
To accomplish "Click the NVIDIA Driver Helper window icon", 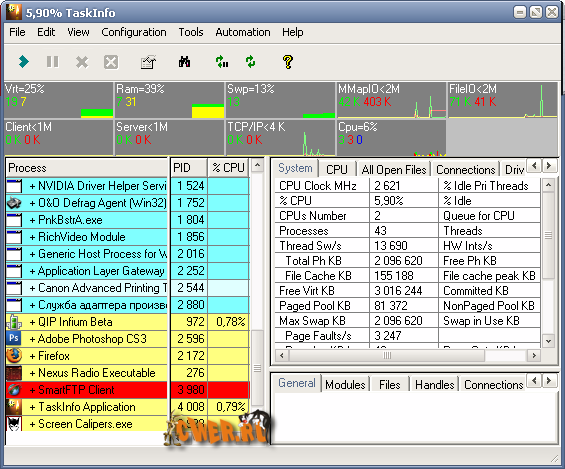I will click(x=14, y=186).
